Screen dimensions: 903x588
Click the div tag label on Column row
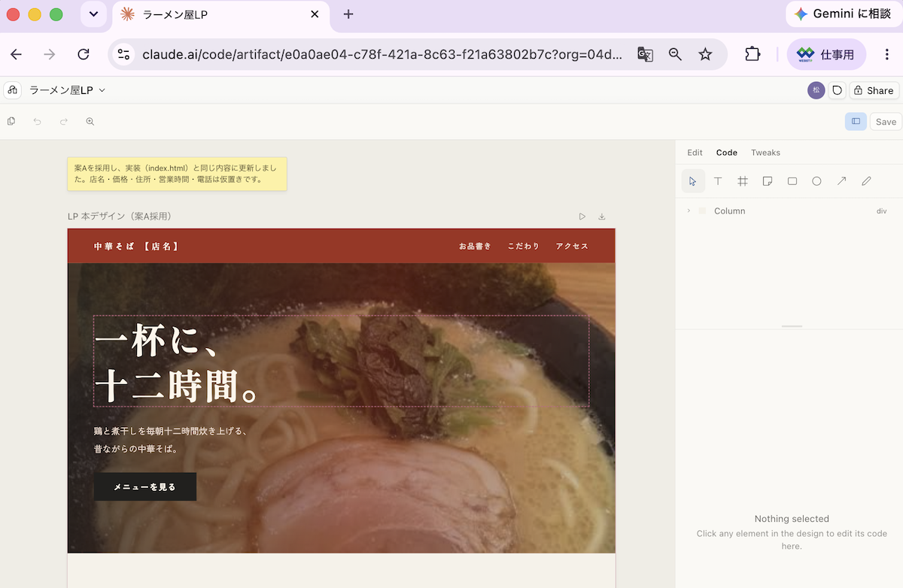(882, 211)
